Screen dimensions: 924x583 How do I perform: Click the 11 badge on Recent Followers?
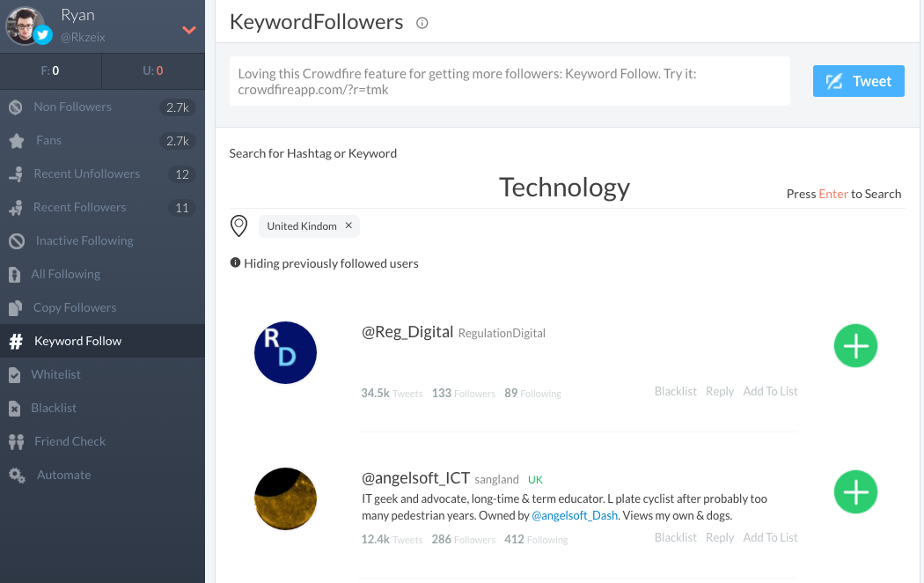[182, 208]
